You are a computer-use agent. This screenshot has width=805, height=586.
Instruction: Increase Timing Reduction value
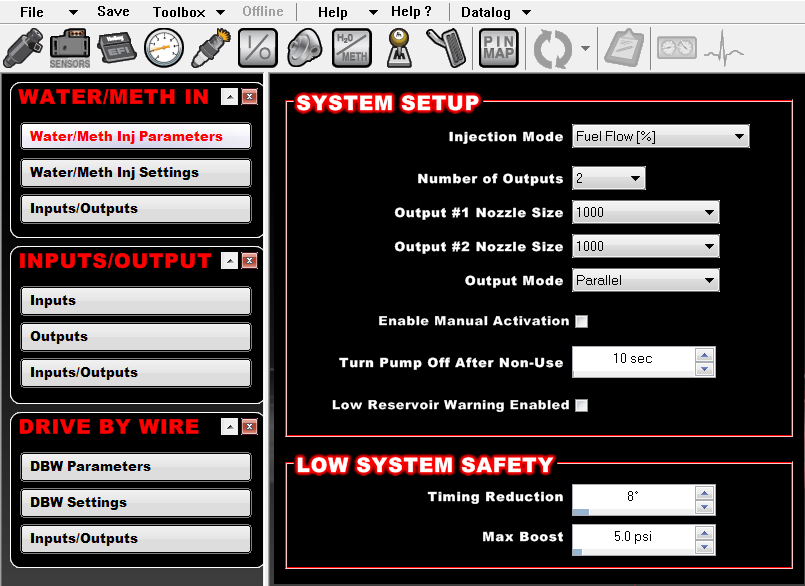[x=704, y=493]
